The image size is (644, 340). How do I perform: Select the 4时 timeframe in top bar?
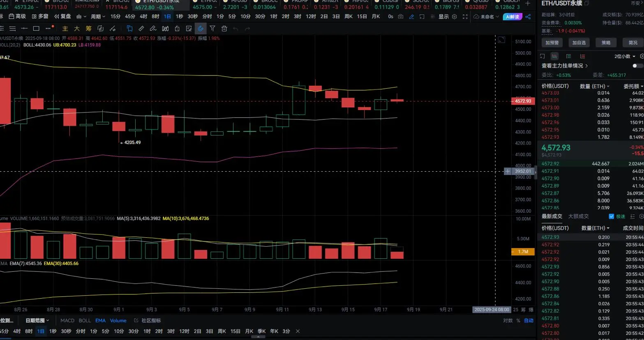[x=143, y=16]
